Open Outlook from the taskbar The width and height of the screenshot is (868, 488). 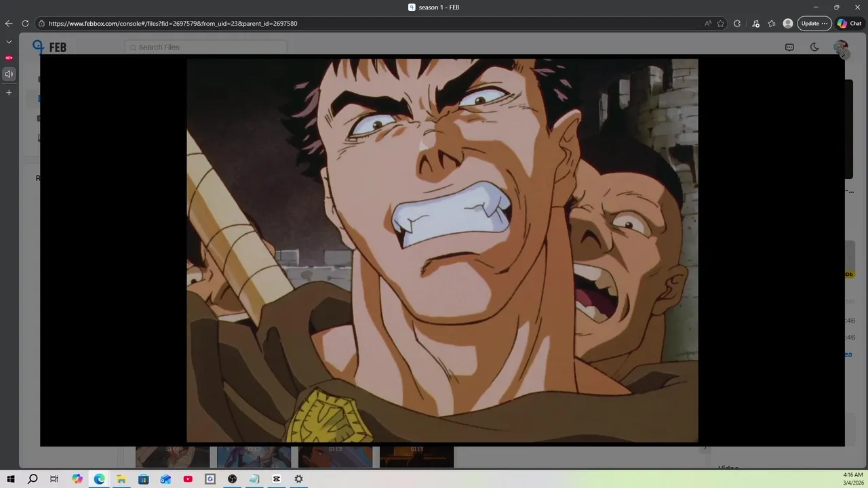[166, 479]
